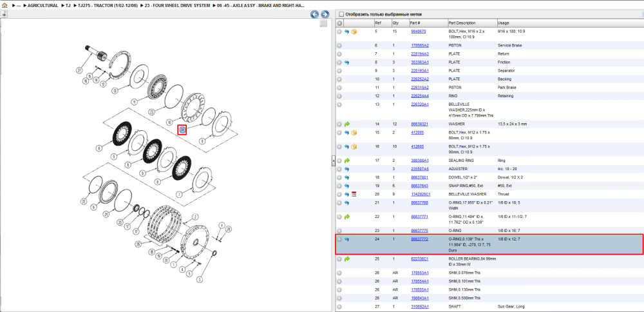Click blue arrow on Ref 18 DOWEL row
The height and width of the screenshot is (312, 644).
[x=346, y=177]
